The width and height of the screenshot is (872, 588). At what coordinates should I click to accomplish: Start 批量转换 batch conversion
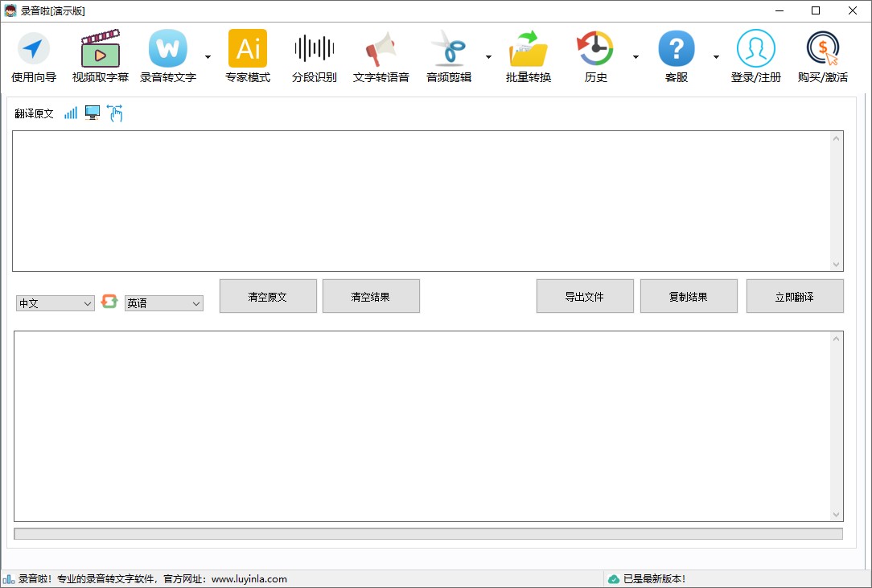(x=528, y=55)
